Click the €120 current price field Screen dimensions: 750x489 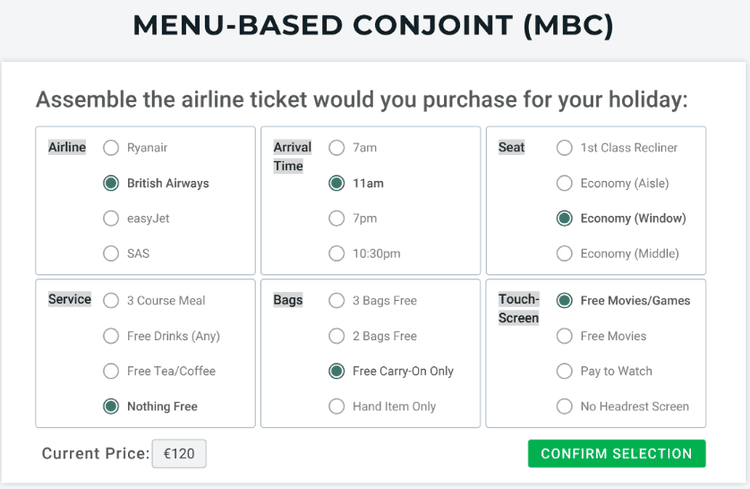click(179, 454)
